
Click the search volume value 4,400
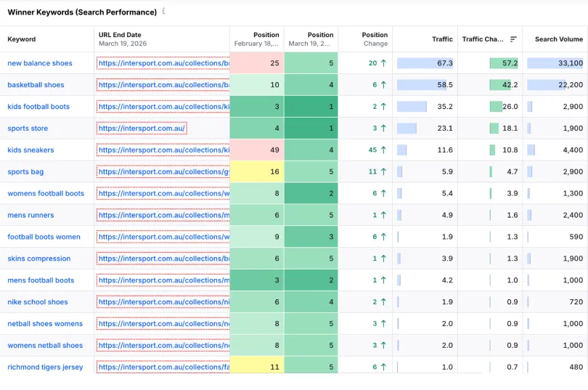click(x=573, y=150)
